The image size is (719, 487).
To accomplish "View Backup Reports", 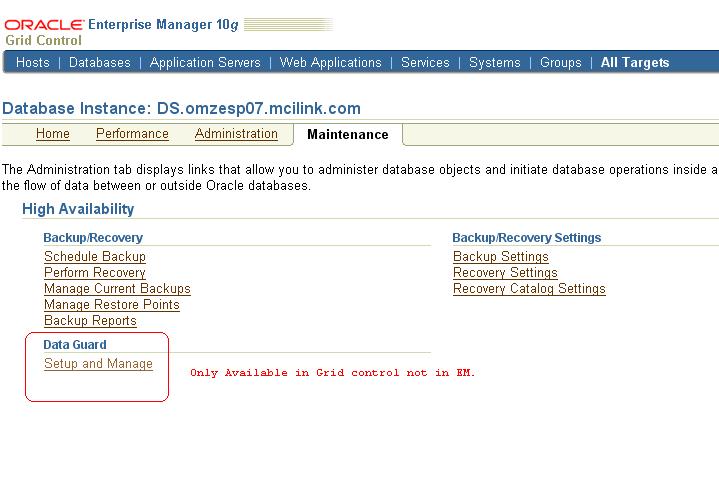I will coord(90,321).
